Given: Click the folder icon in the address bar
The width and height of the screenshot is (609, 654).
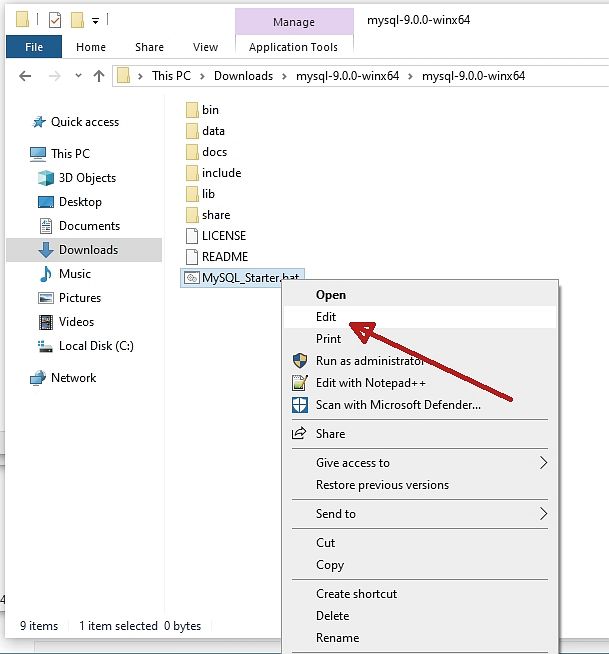Looking at the screenshot, I should 123,76.
